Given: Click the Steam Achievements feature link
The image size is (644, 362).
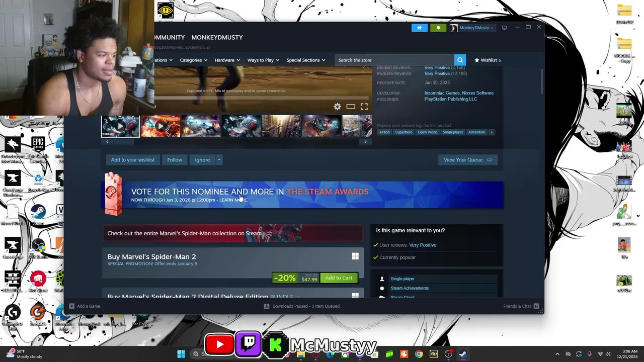Looking at the screenshot, I should [x=410, y=288].
